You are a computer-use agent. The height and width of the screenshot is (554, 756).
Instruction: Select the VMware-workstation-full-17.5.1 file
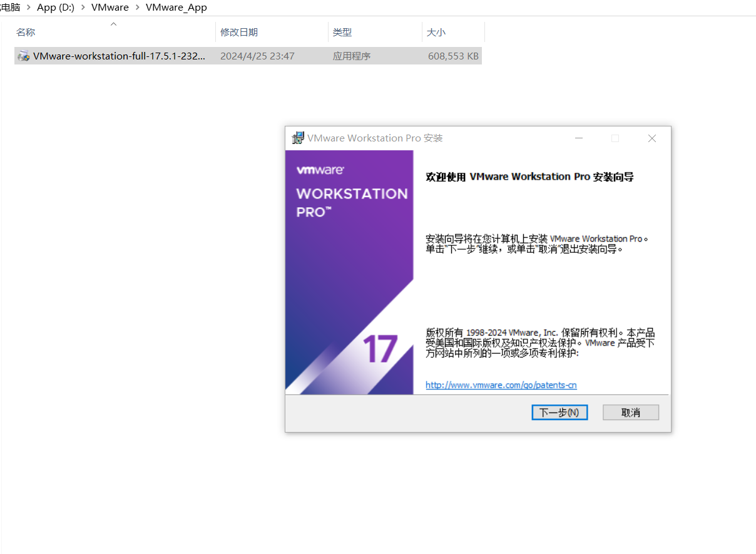pos(248,56)
